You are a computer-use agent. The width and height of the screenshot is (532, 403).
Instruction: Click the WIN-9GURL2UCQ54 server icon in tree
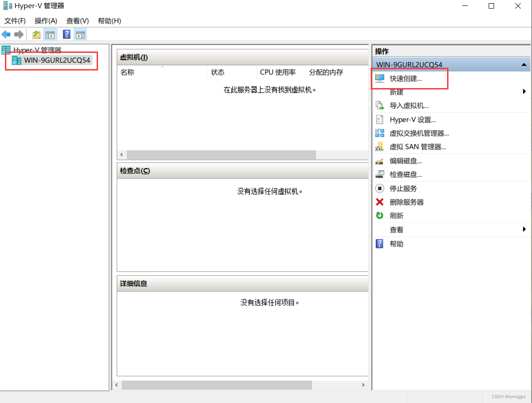pos(17,61)
